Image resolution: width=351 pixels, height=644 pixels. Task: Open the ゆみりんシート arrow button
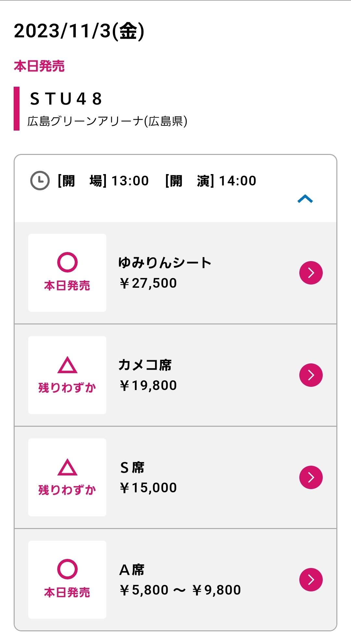click(311, 273)
